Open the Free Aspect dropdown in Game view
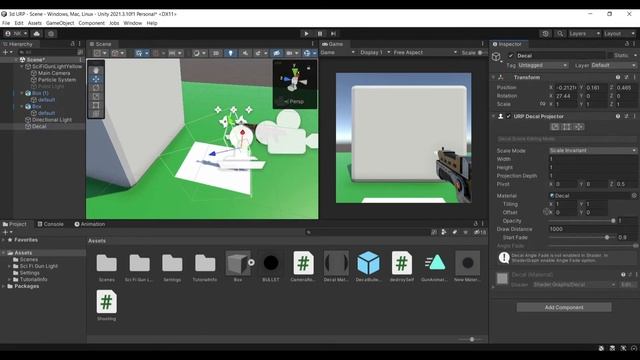This screenshot has width=640, height=360. tap(425, 53)
